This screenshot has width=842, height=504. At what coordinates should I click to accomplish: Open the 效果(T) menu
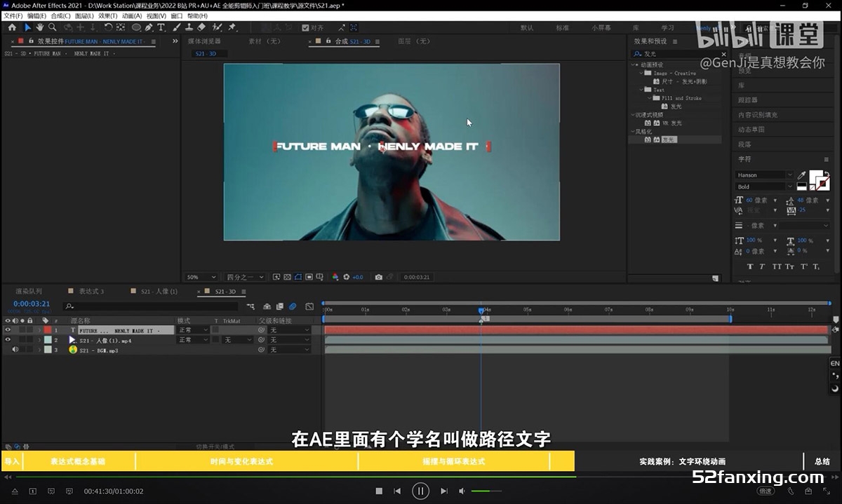(108, 15)
